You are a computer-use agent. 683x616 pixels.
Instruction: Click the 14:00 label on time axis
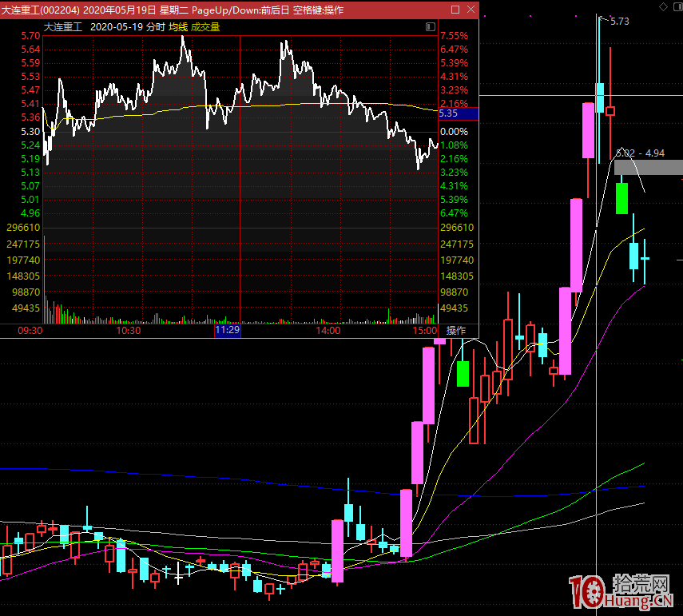[x=328, y=331]
